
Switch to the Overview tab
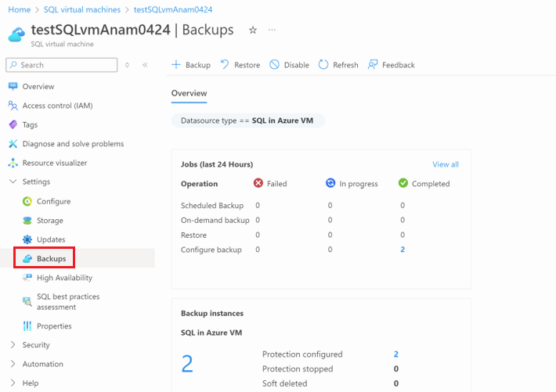(189, 93)
